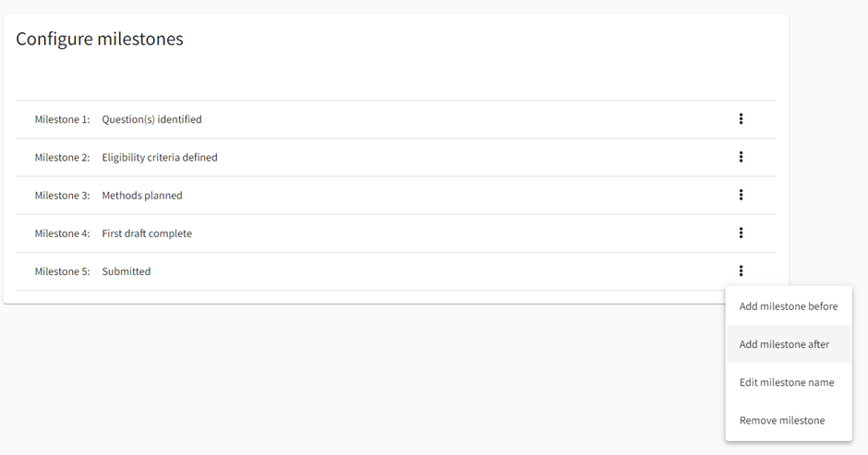
Task: Click the Milestone 4 label
Action: (62, 233)
